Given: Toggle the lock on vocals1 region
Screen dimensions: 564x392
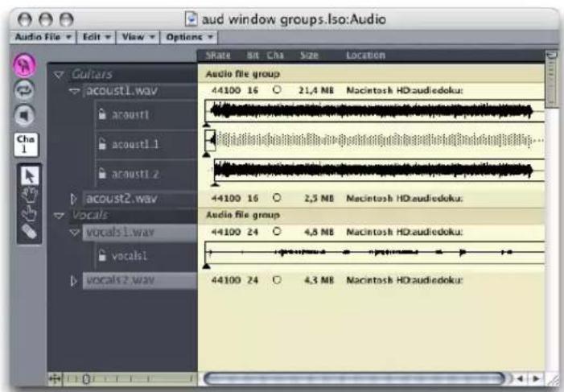Looking at the screenshot, I should pos(102,256).
